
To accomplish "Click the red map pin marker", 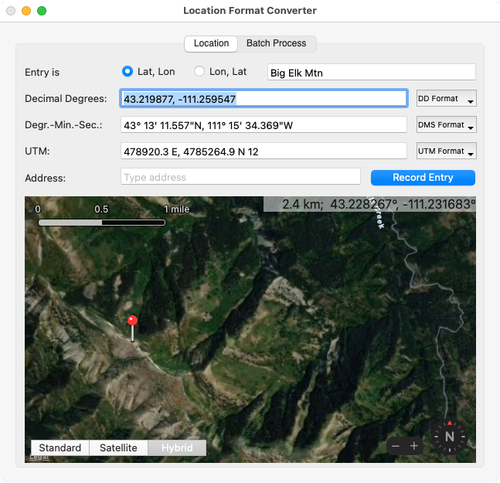I will coord(132,328).
